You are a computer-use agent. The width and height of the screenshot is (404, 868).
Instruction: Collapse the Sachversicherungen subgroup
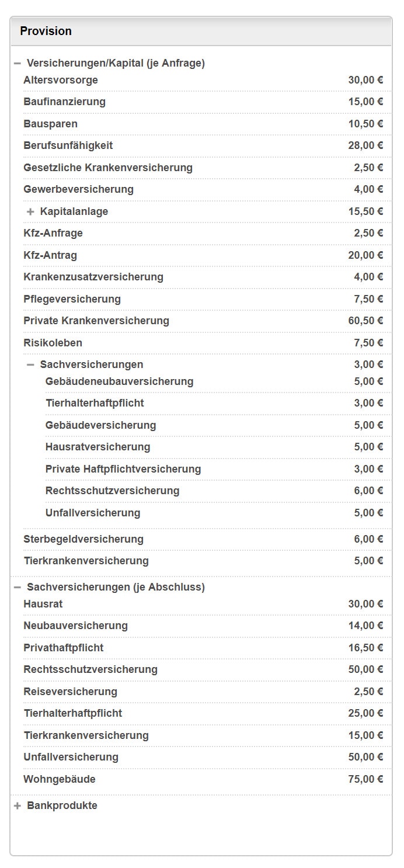(x=31, y=364)
